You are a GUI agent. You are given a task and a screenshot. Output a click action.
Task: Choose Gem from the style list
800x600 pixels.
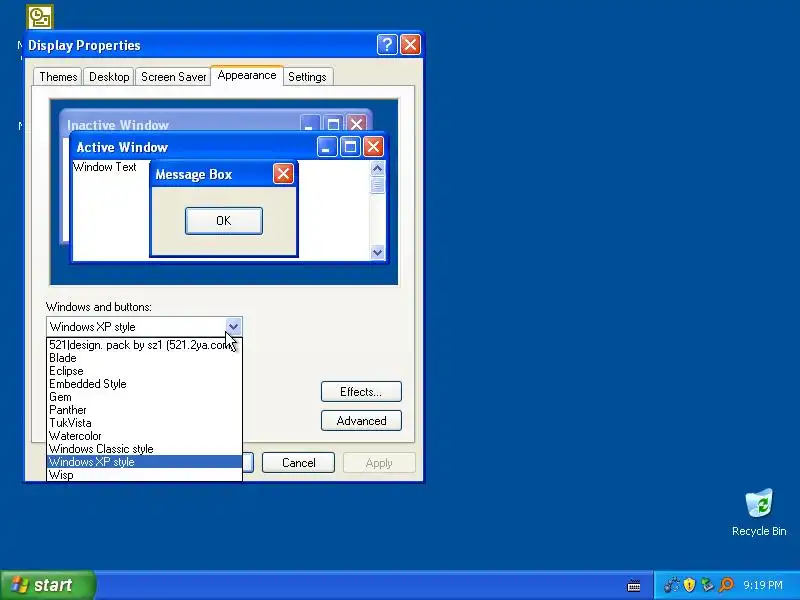coord(144,397)
